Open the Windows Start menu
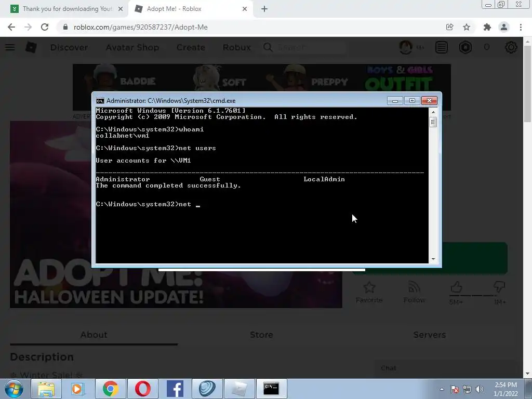The width and height of the screenshot is (532, 399). point(14,389)
